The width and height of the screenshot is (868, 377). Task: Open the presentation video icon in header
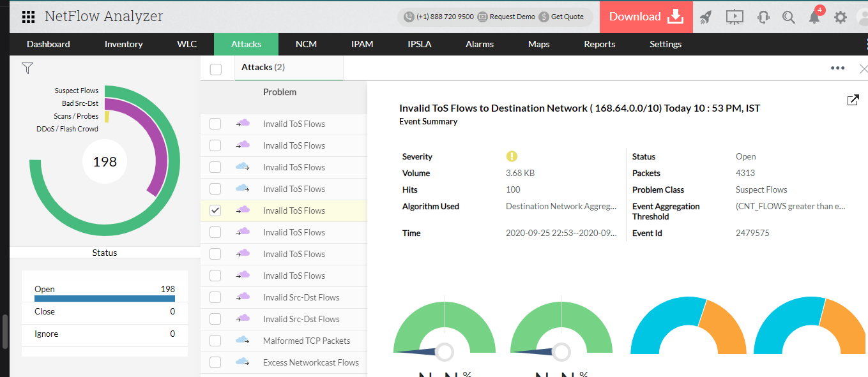[x=735, y=17]
